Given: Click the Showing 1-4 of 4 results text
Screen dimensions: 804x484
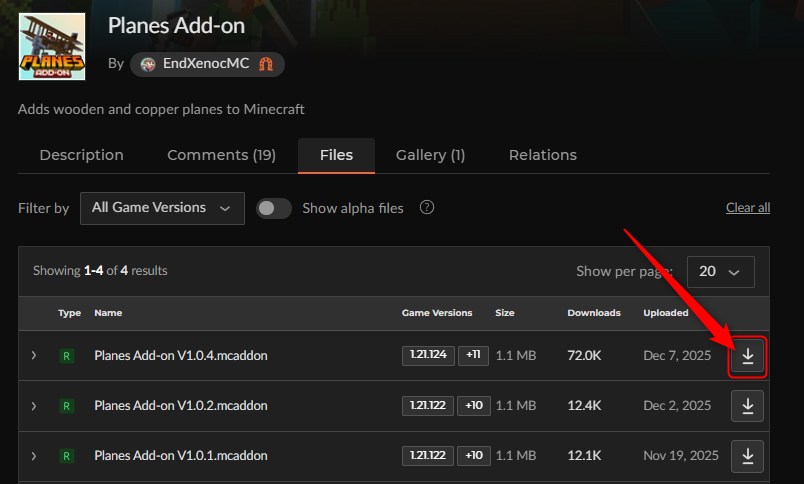Looking at the screenshot, I should coord(100,271).
